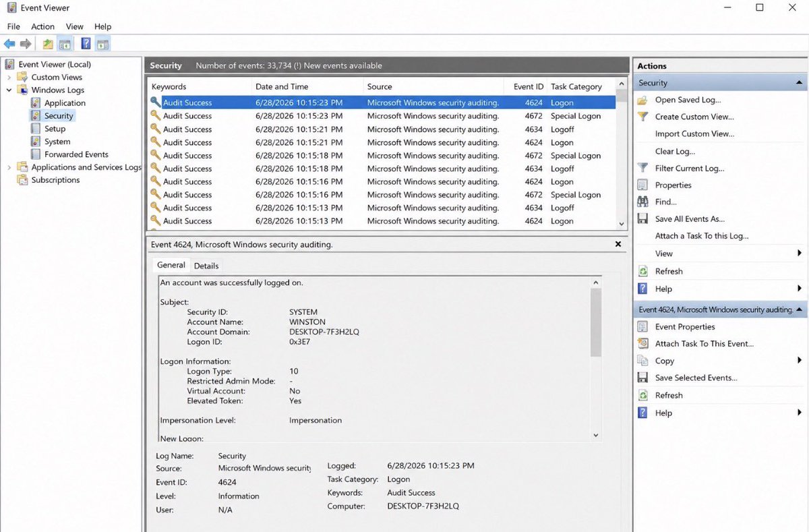Expand the Custom Views node
The image size is (809, 532).
(x=9, y=78)
